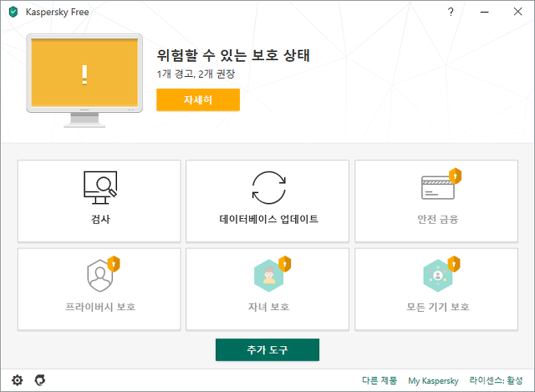The width and height of the screenshot is (535, 392).
Task: Click the support headset icon next to gear
Action: point(40,380)
